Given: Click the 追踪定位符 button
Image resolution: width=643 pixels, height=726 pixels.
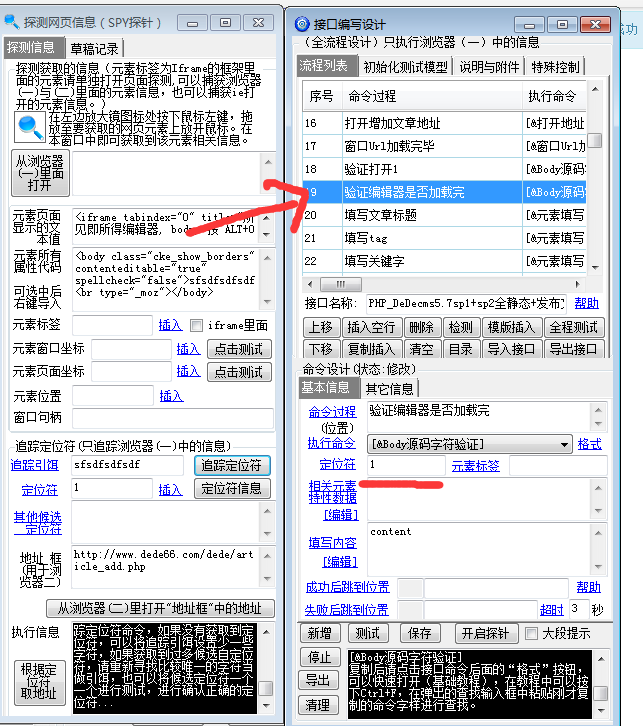Looking at the screenshot, I should click(232, 465).
